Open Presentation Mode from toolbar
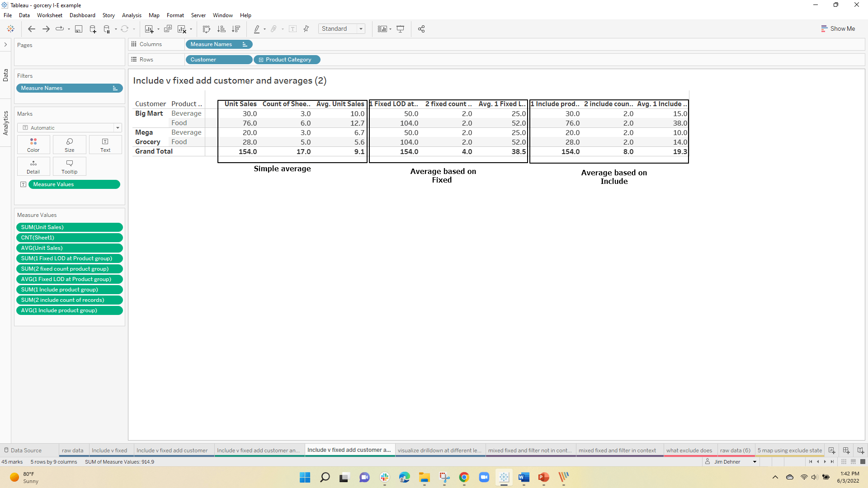Viewport: 868px width, 488px height. click(x=400, y=29)
